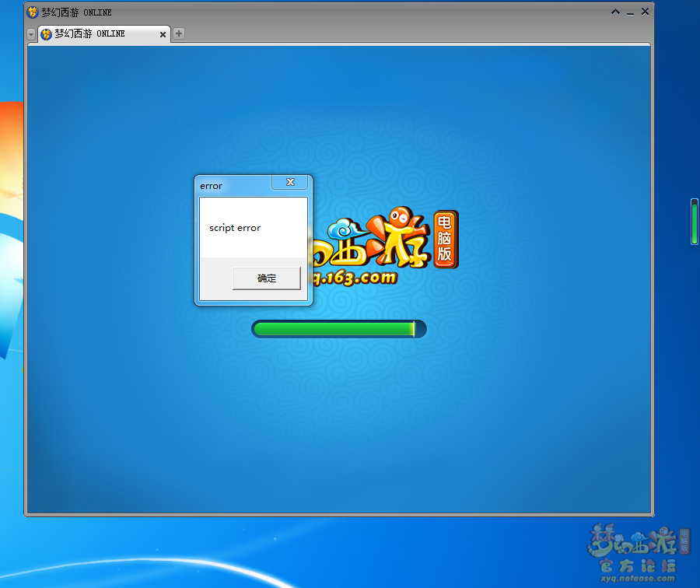This screenshot has height=588, width=700.
Task: Click the 确定 button in error dialog
Action: tap(267, 278)
